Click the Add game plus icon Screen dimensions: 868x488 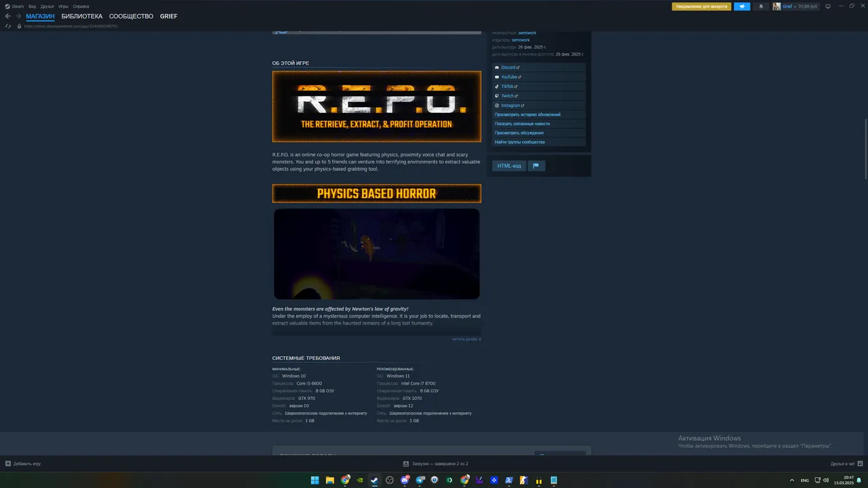pyautogui.click(x=8, y=464)
